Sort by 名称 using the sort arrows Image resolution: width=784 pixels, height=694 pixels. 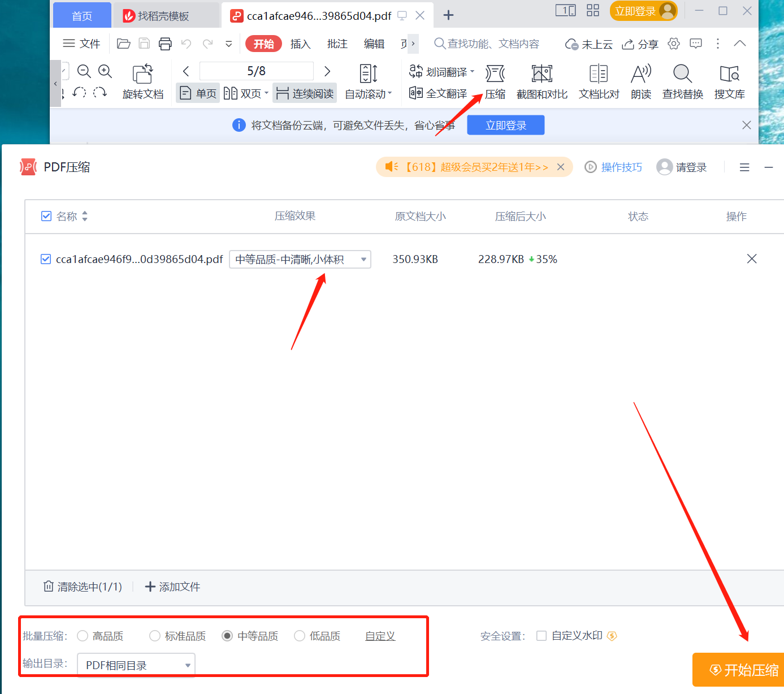(85, 216)
